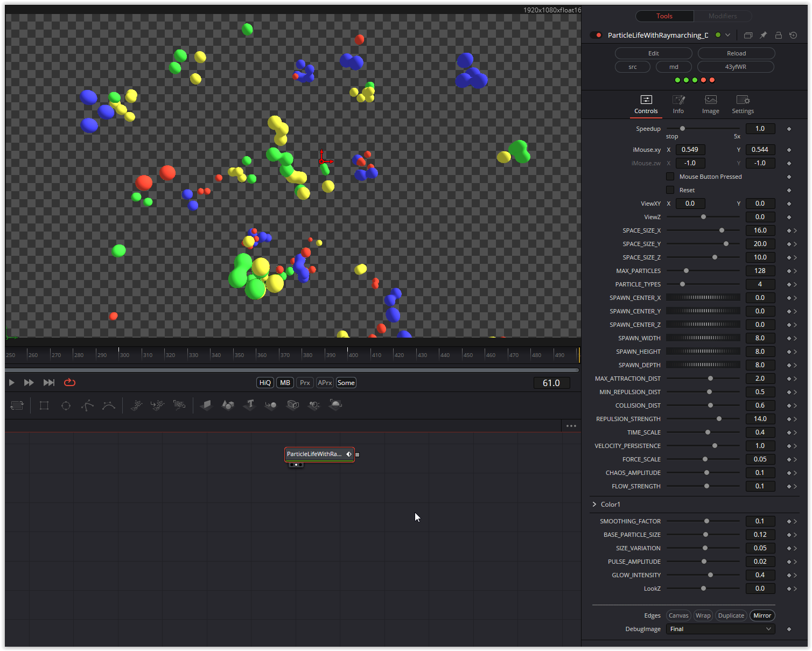Viewport: 812px width, 651px height.
Task: Expand the Color1 section
Action: point(594,505)
